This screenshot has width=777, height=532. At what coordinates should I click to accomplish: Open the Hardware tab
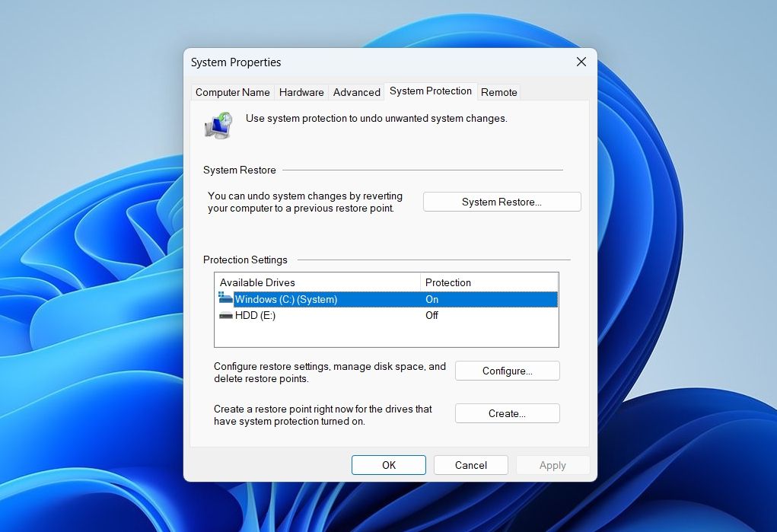tap(301, 92)
